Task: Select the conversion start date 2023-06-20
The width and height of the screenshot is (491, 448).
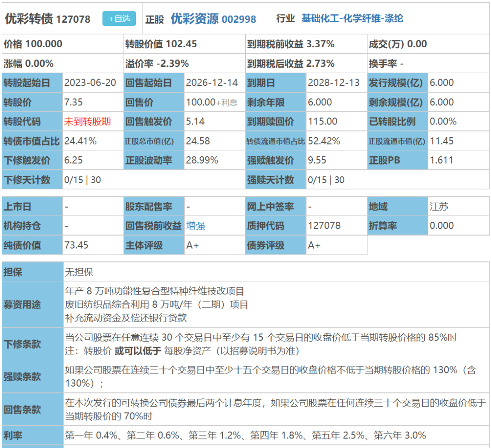Action: (90, 83)
